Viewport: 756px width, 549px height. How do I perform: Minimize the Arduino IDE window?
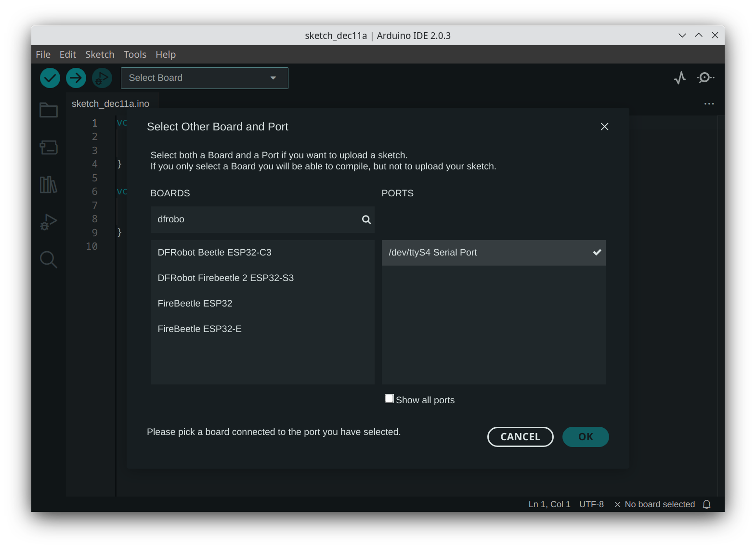(682, 36)
